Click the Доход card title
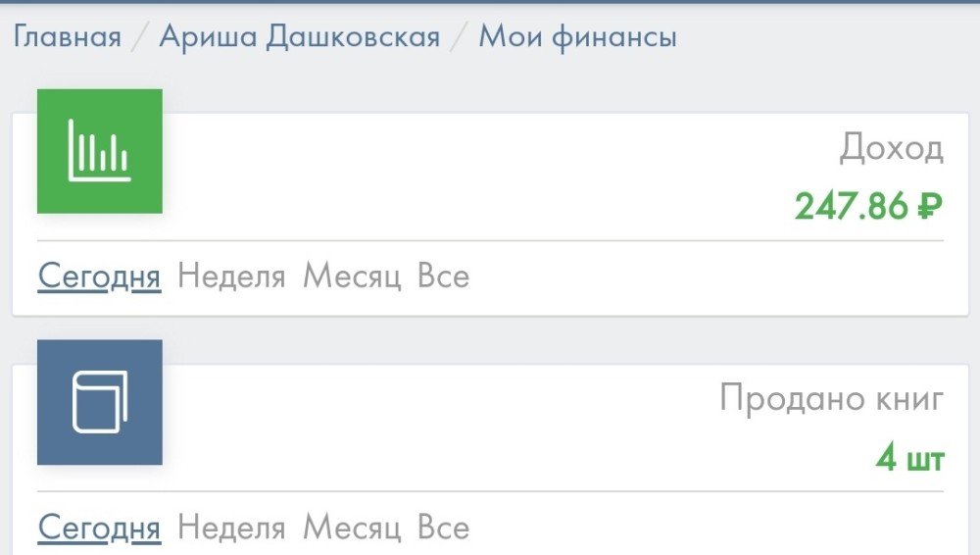The width and height of the screenshot is (980, 555). pyautogui.click(x=891, y=149)
